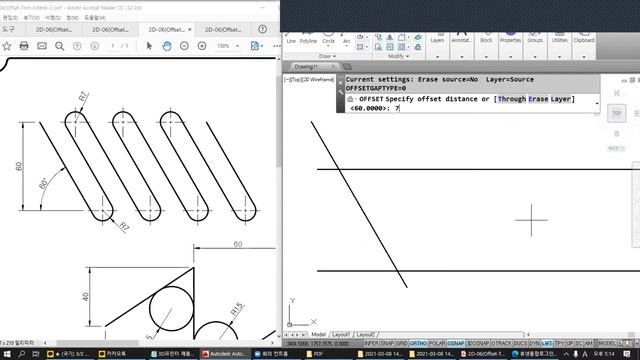This screenshot has width=640, height=360.
Task: Send the PDF by email using the envelope icon
Action: (x=42, y=46)
